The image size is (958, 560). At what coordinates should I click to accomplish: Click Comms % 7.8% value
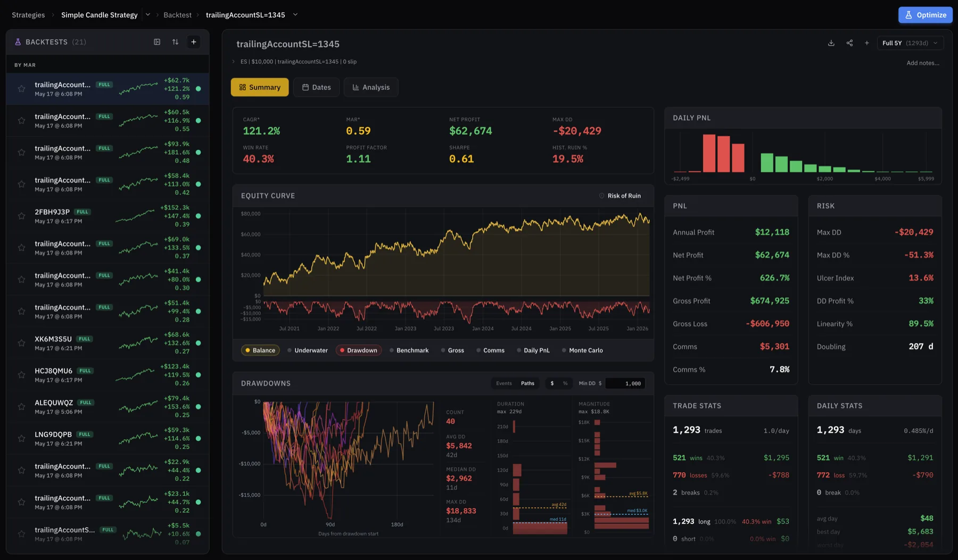(780, 369)
